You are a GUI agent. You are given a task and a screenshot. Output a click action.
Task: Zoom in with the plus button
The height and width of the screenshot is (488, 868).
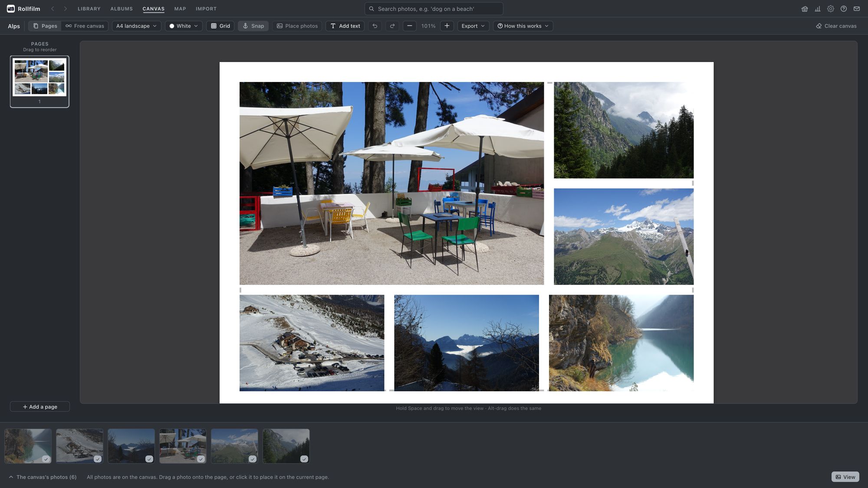pos(447,26)
